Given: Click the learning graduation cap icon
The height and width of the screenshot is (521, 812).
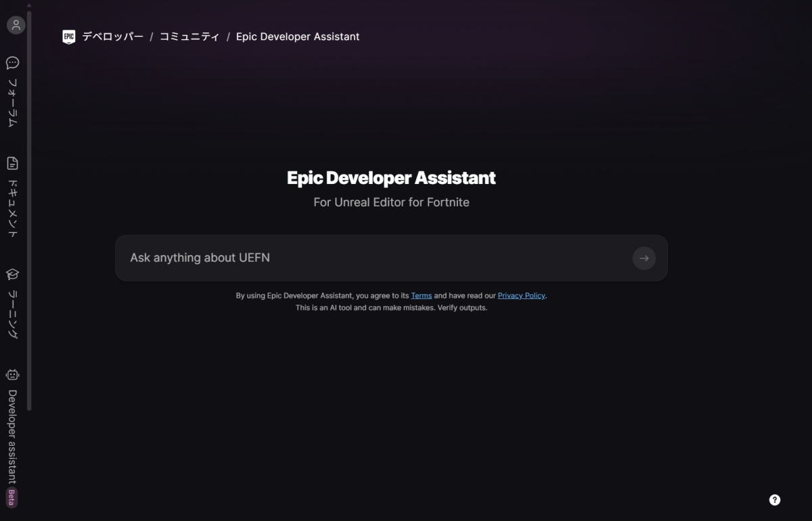Looking at the screenshot, I should [x=12, y=274].
